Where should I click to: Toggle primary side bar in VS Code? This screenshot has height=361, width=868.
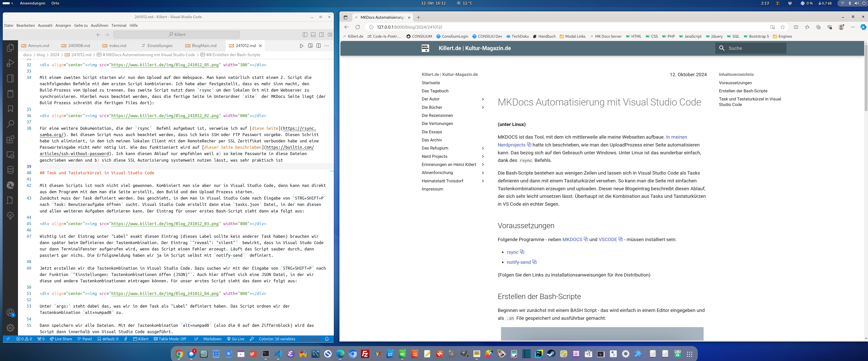point(305,35)
